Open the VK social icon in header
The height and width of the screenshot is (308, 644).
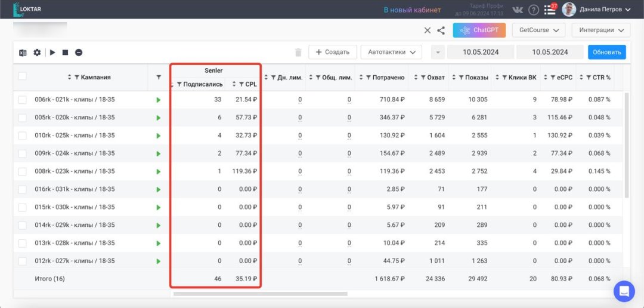click(518, 10)
